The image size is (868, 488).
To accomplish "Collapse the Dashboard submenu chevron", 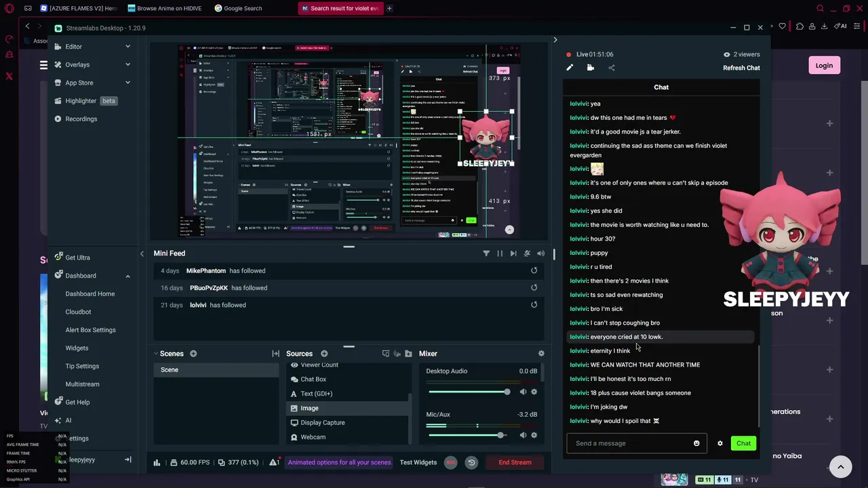I will (x=127, y=276).
